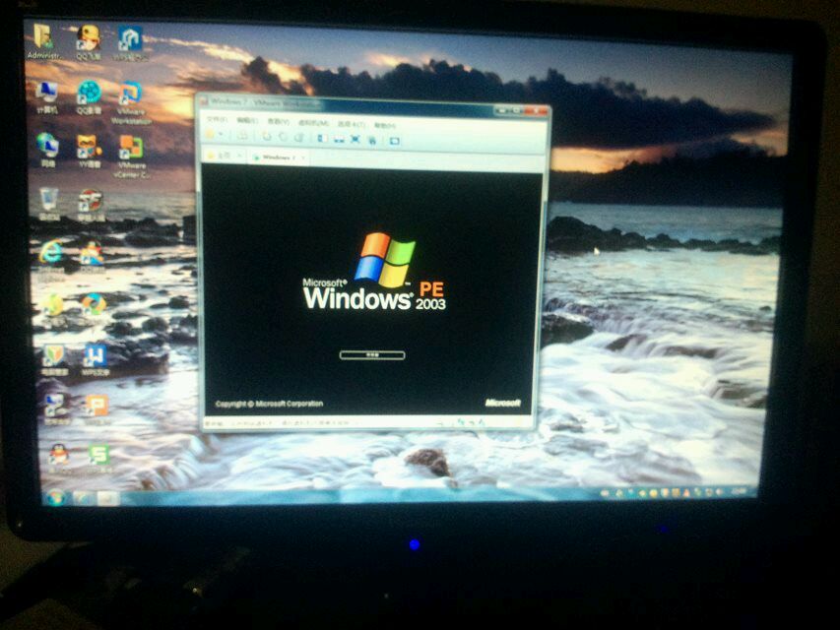This screenshot has height=630, width=840.
Task: Close the Windows 7 VM tab
Action: (x=303, y=158)
